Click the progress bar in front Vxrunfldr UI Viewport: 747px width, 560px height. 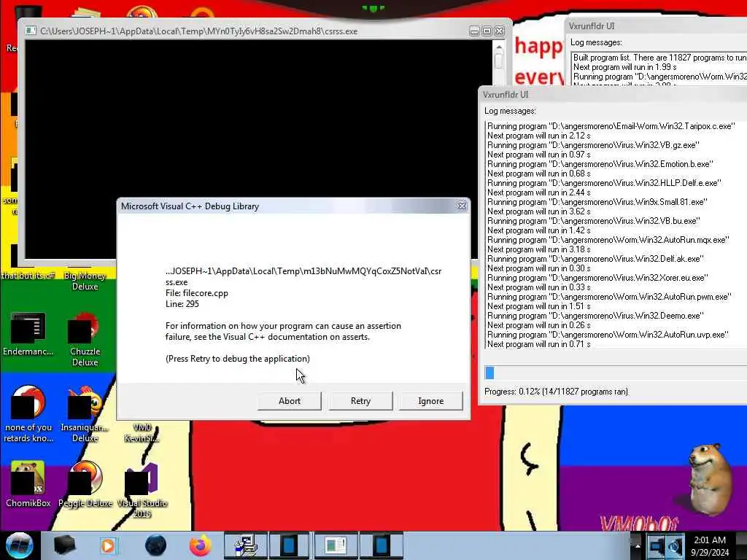616,373
